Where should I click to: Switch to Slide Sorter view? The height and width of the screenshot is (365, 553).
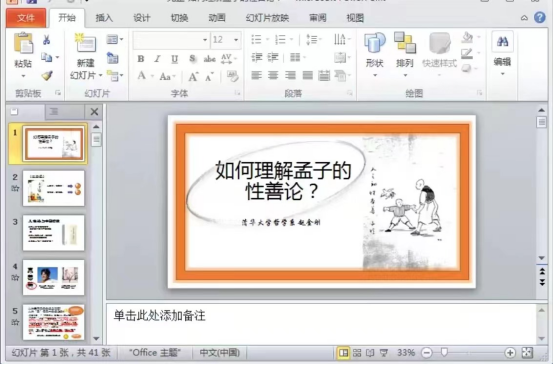(x=357, y=352)
